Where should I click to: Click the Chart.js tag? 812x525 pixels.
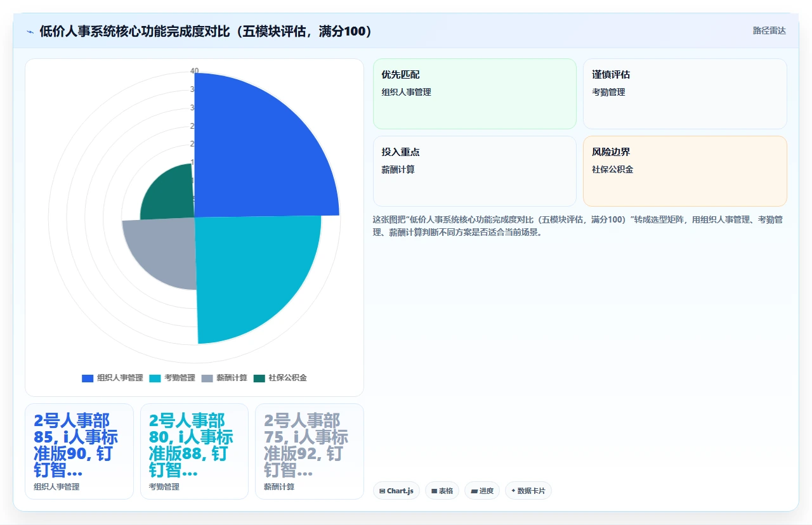coord(396,491)
